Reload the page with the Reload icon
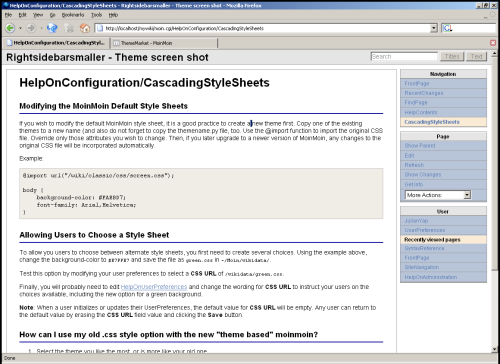This screenshot has width=500, height=364. click(52, 28)
